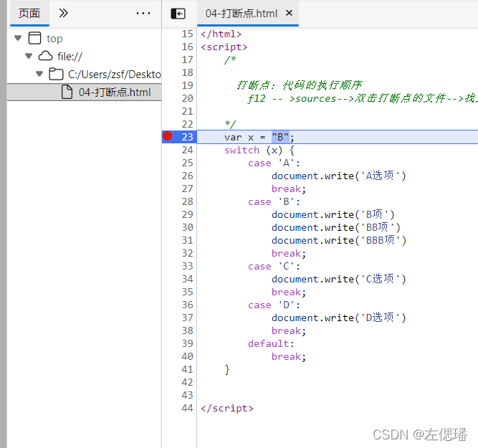
Task: Remove the red breakpoint on line 23
Action: [168, 136]
